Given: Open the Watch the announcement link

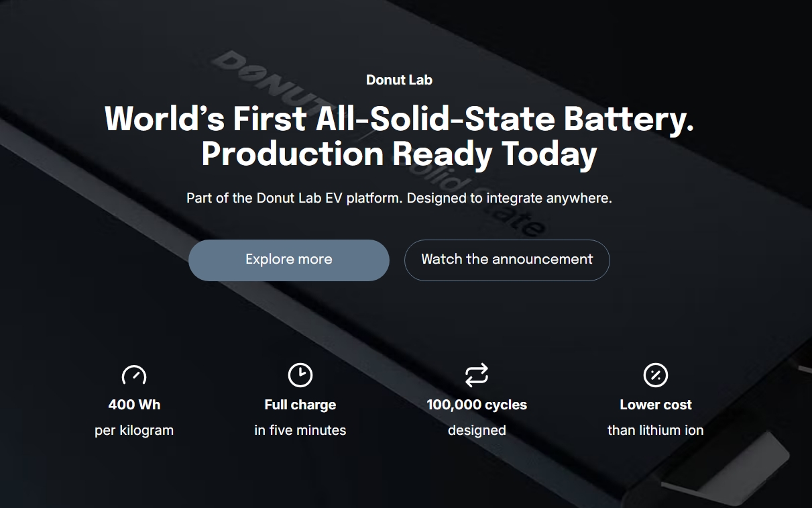Looking at the screenshot, I should point(507,260).
